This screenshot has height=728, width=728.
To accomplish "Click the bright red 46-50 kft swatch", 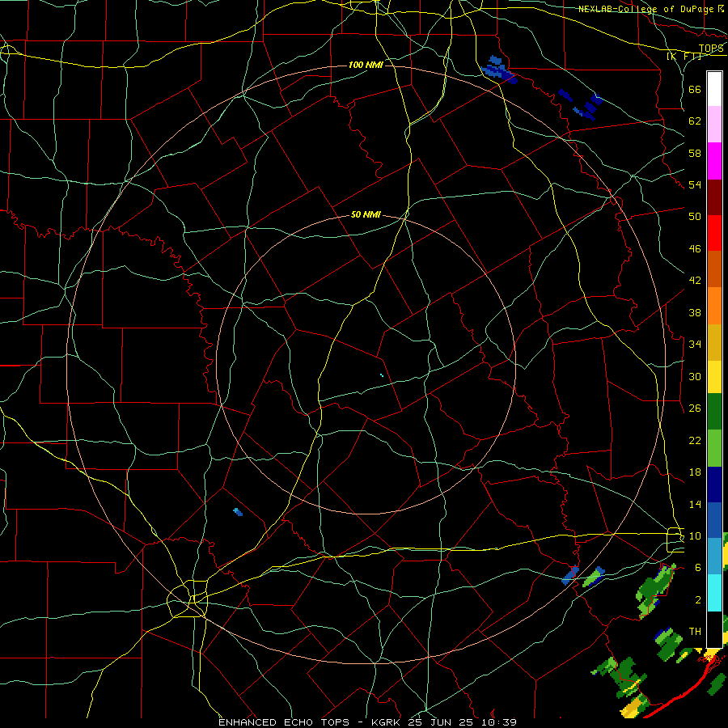I will tap(714, 233).
